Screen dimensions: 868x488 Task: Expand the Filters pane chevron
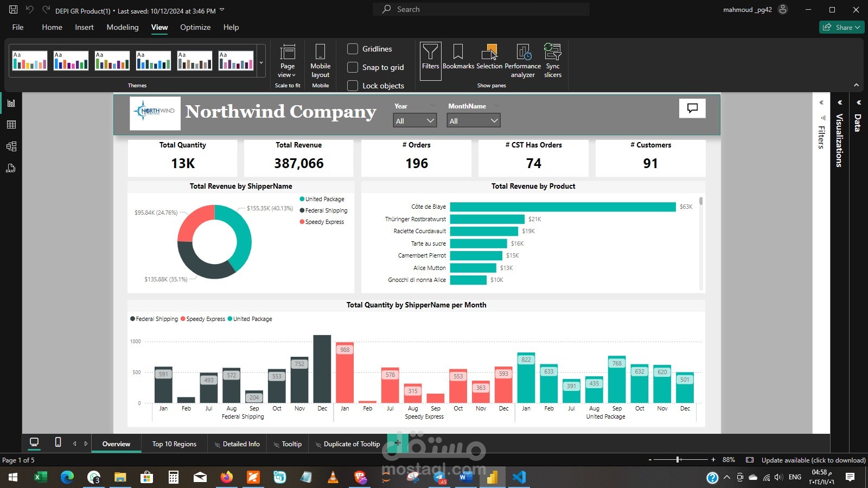821,102
